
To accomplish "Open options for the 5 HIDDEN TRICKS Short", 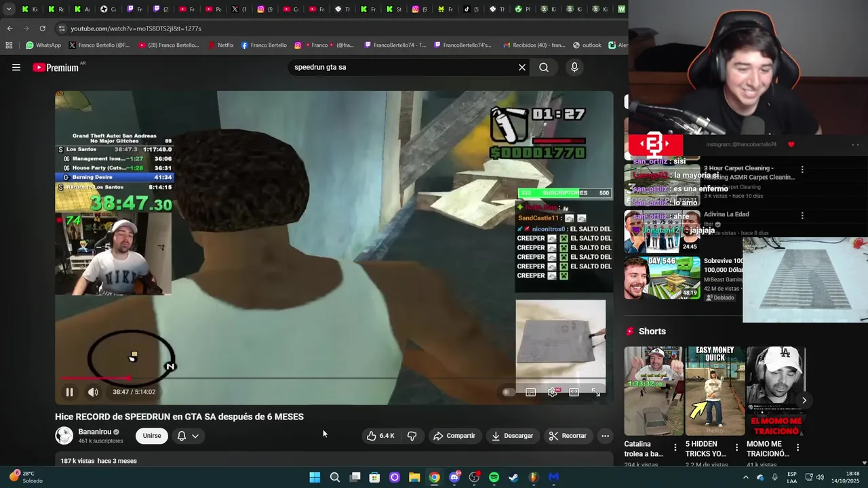I will point(736,447).
